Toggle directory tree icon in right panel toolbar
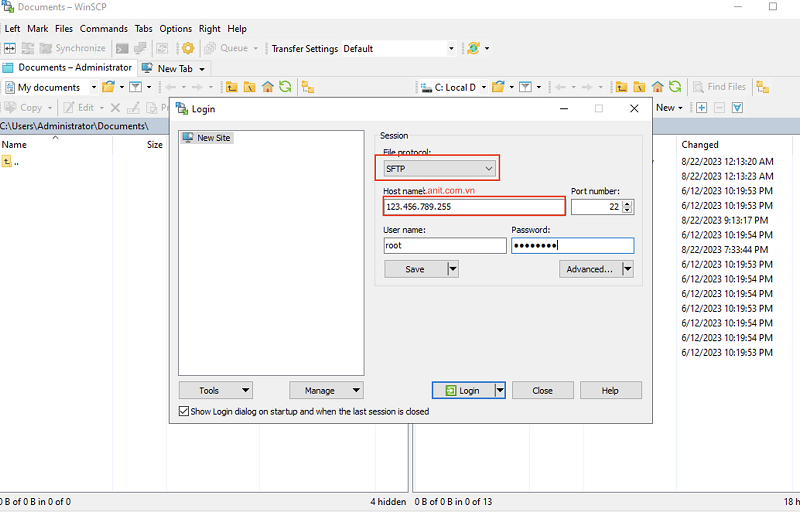This screenshot has height=512, width=800. (763, 87)
